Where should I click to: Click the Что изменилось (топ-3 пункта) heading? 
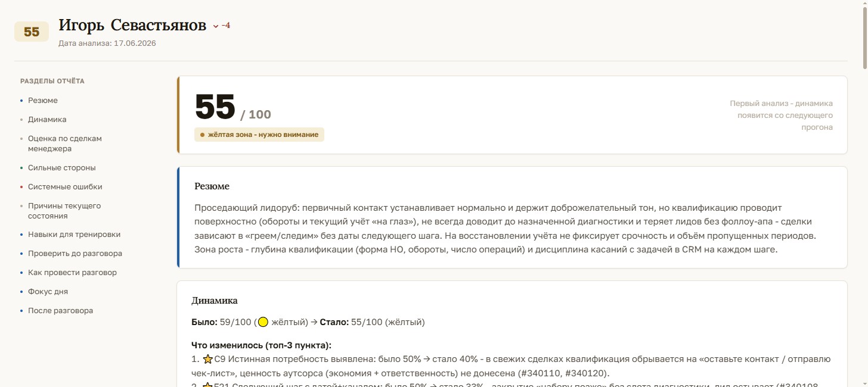click(x=261, y=345)
